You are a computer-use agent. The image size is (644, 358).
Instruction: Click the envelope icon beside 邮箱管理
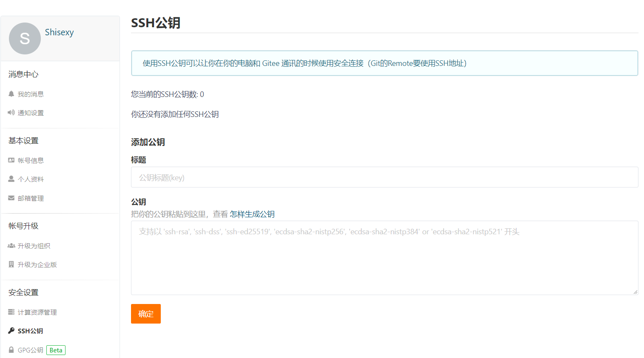coord(11,198)
